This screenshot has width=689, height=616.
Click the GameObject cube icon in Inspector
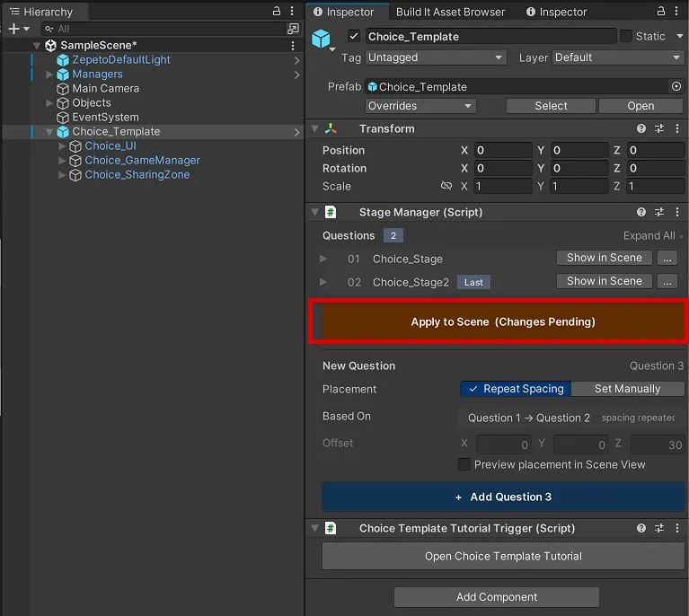tap(322, 39)
